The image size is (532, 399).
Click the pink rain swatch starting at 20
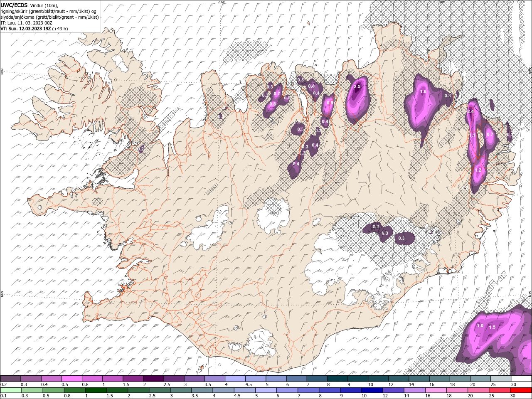(479, 390)
